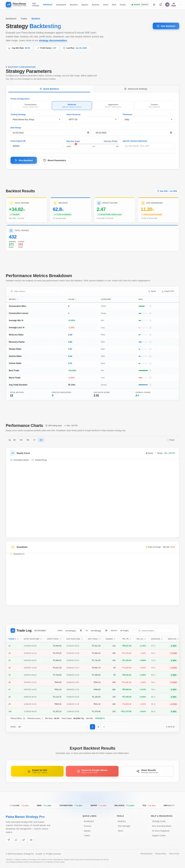
Task: Open the strategy documentation link
Action: [53, 40]
